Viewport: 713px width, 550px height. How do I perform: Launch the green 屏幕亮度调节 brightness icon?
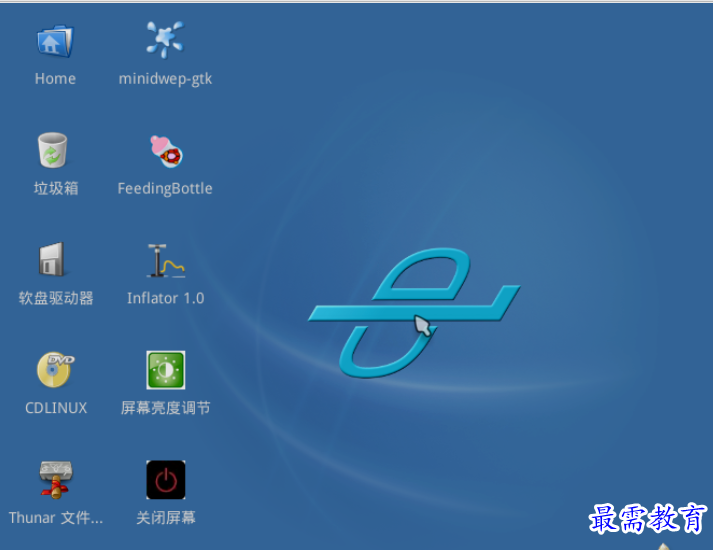pos(166,370)
